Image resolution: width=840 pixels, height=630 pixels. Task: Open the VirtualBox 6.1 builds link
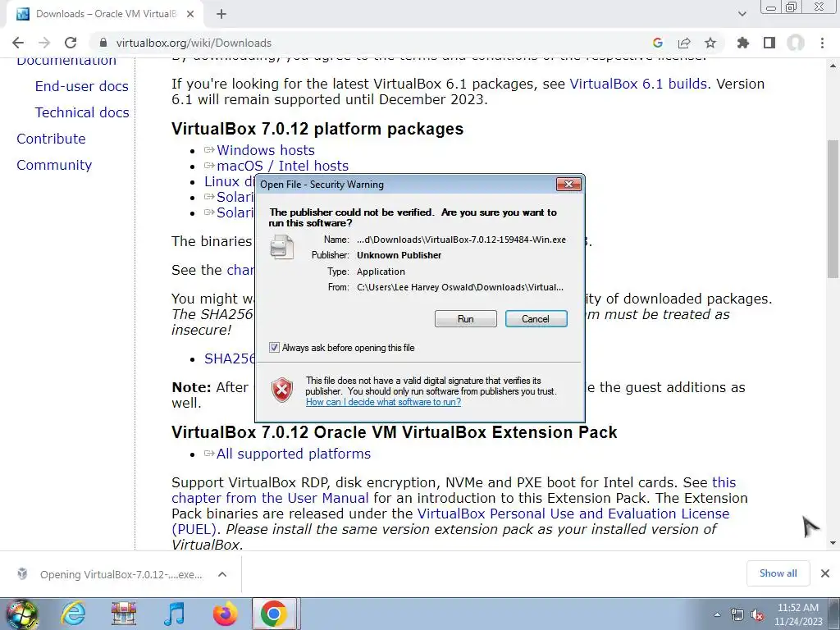638,84
